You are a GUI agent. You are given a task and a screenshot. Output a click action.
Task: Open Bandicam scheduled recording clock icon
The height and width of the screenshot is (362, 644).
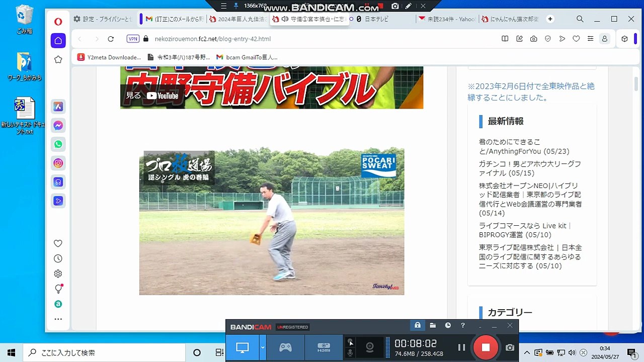click(x=448, y=326)
